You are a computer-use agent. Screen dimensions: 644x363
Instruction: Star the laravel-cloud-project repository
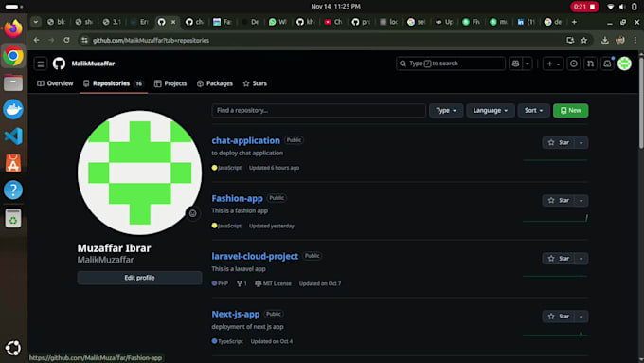tap(558, 259)
